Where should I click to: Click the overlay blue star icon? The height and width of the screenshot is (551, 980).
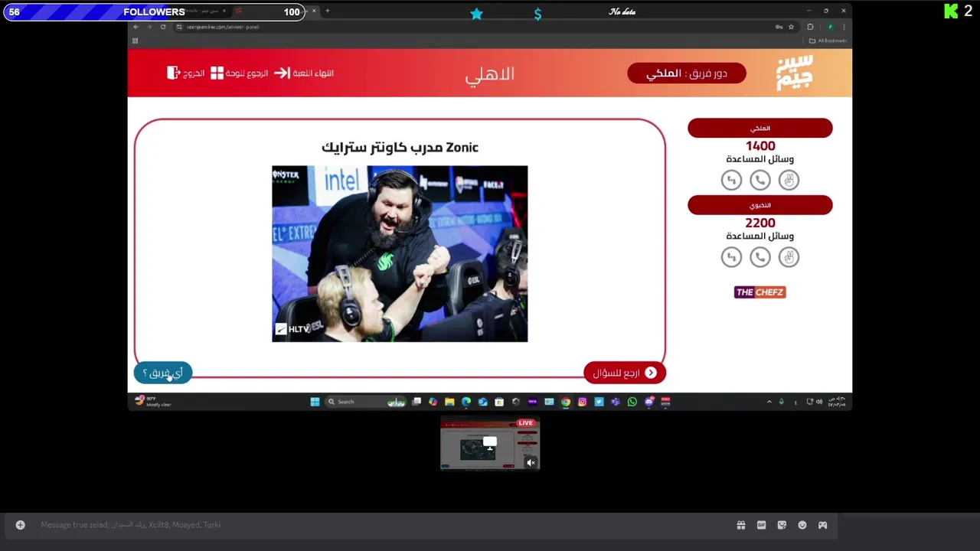pos(476,13)
